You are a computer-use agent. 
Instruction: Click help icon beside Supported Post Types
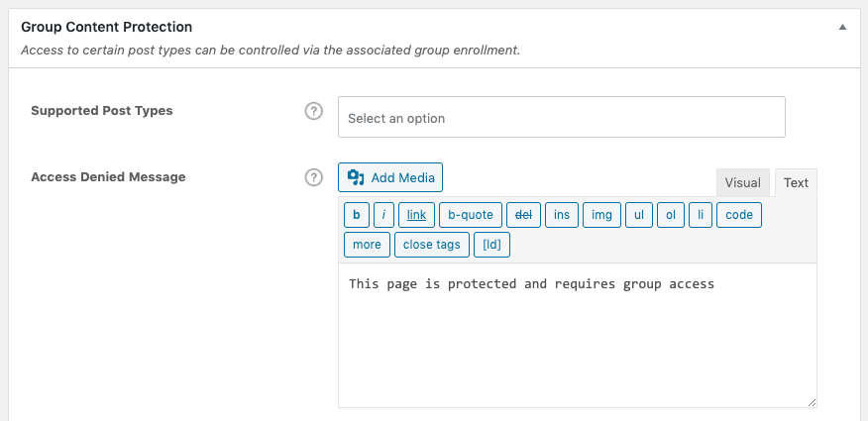point(313,111)
